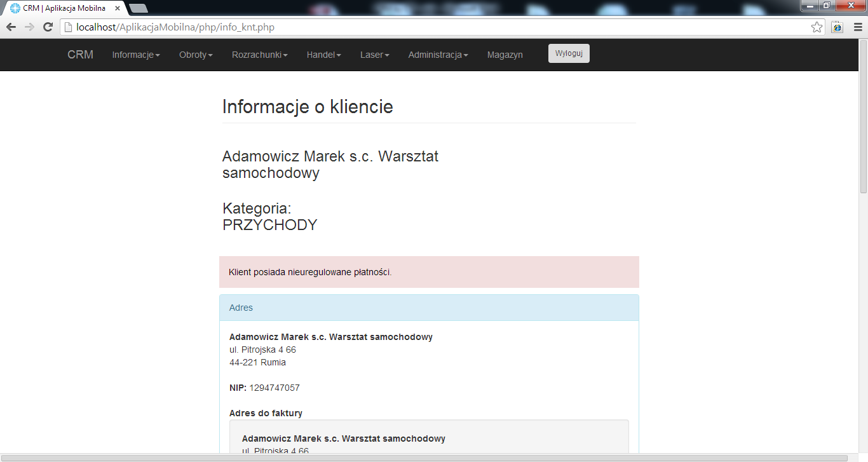Select the CRM | Aplikacja Mobilna tab
The image size is (868, 462).
[64, 8]
